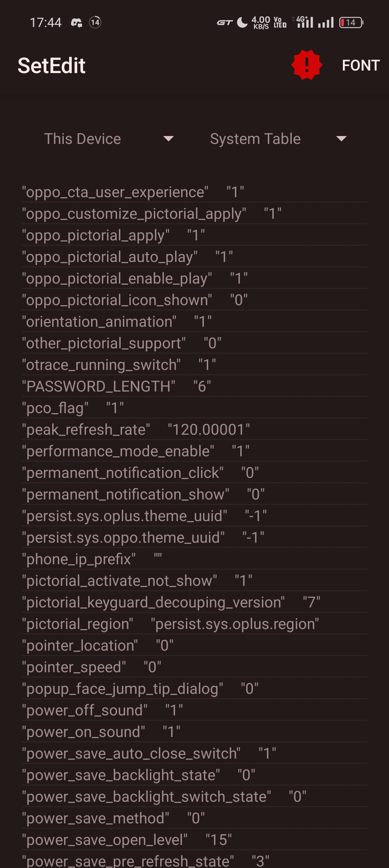Screen dimensions: 389x868
Task: Open the FONT option
Action: click(361, 65)
